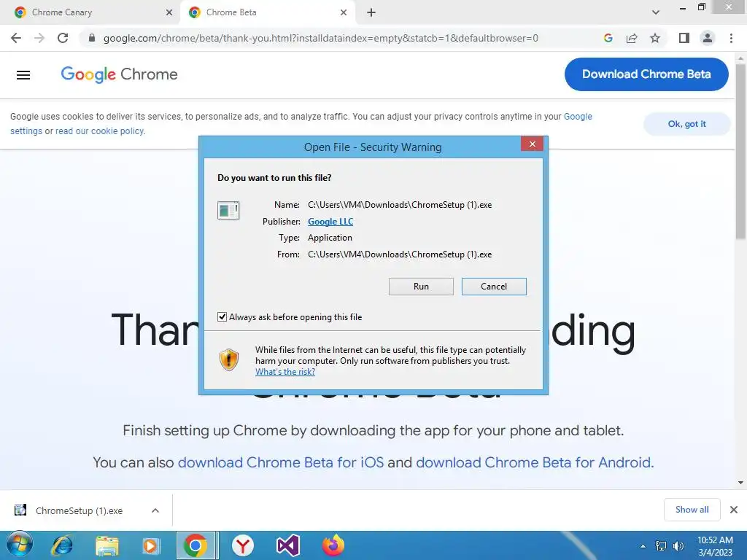Expand the ChromeSetup download options chevron

[x=155, y=510]
